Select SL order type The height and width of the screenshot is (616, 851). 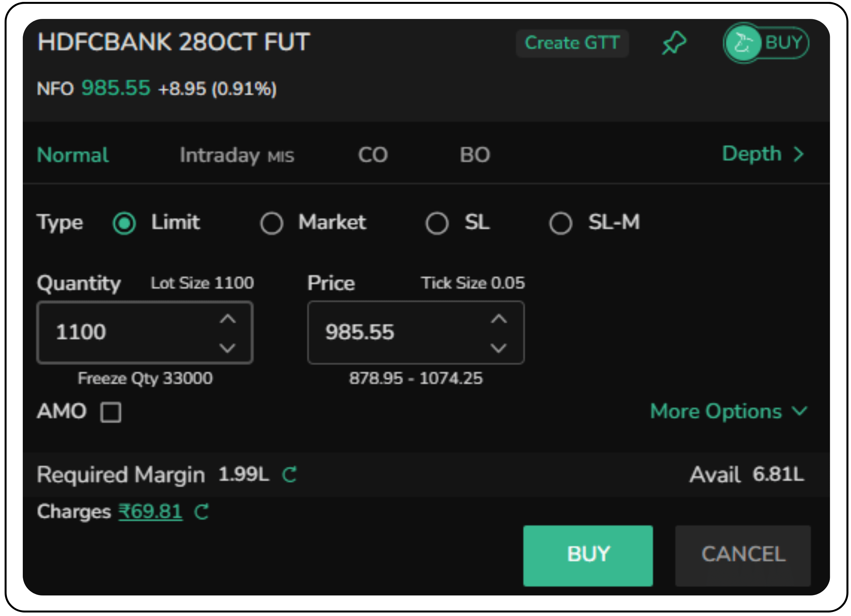pyautogui.click(x=437, y=223)
